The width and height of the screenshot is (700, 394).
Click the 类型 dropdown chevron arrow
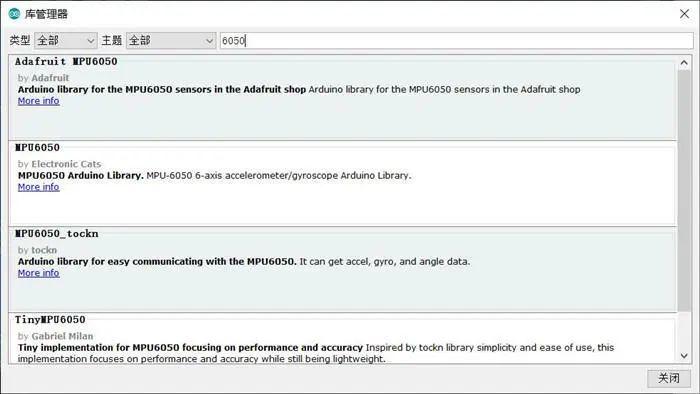[x=91, y=41]
